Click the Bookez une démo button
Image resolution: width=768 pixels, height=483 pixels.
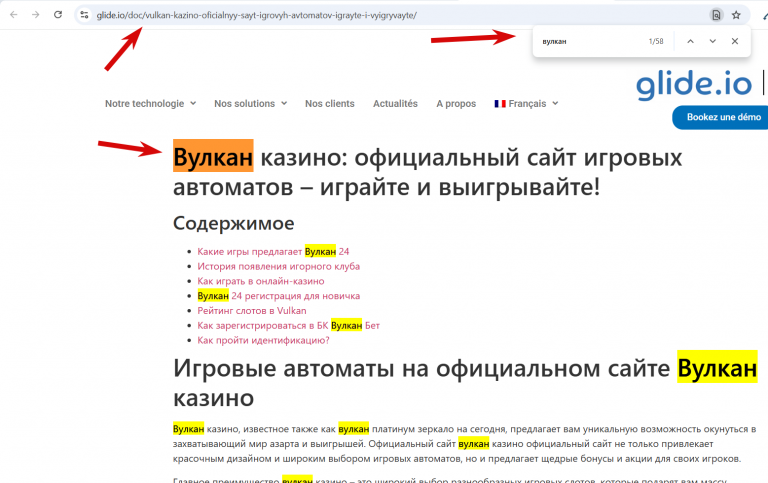click(722, 117)
